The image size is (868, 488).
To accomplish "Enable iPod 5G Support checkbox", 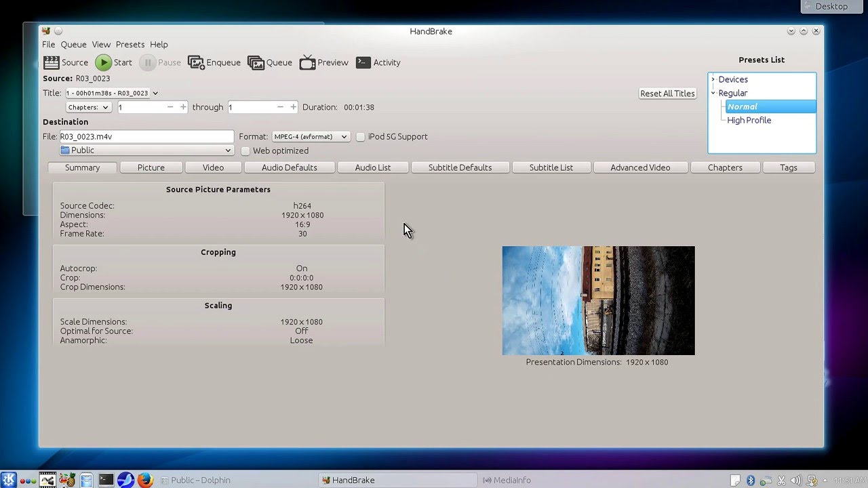I will 361,137.
